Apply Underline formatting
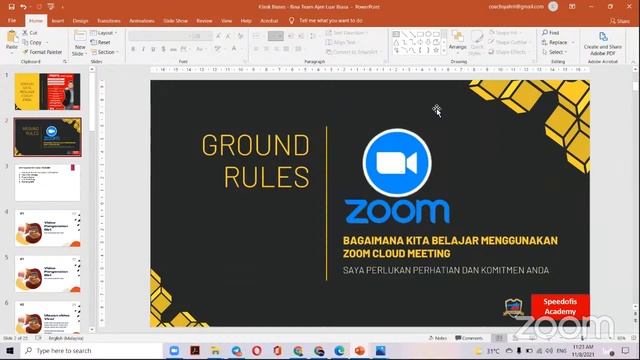Viewport: 640px width, 360px height. [153, 49]
